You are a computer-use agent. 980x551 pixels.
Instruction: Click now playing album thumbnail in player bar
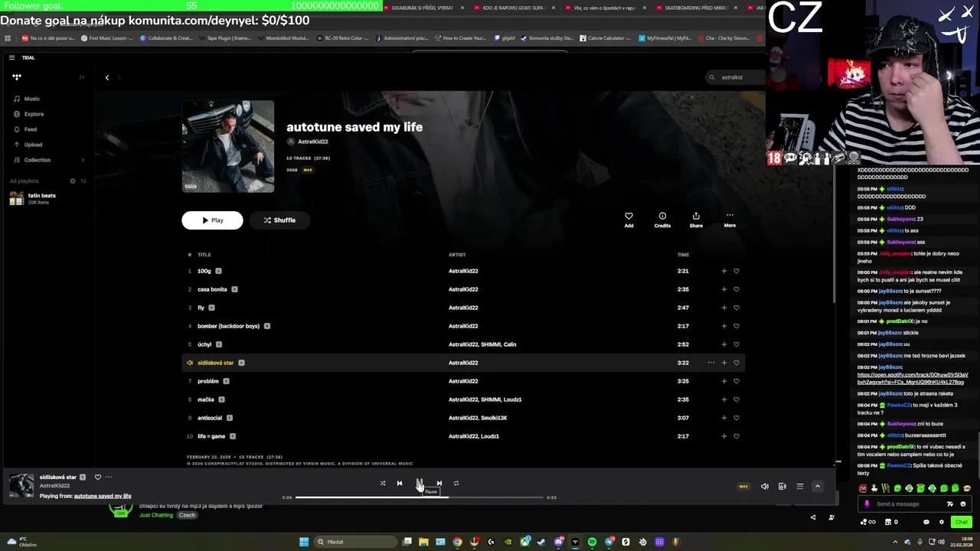pyautogui.click(x=21, y=486)
